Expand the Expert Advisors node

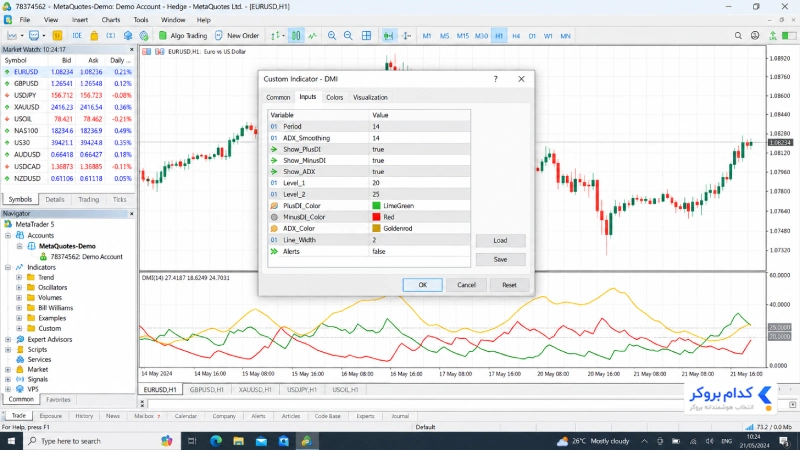point(8,339)
